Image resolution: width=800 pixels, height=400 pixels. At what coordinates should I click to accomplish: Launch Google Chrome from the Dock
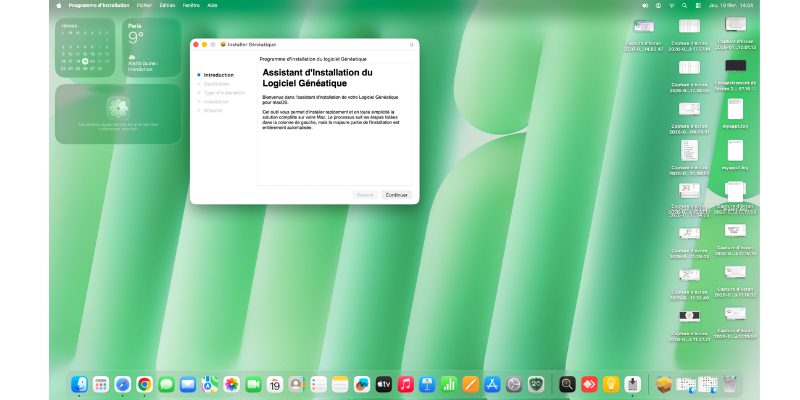point(144,384)
